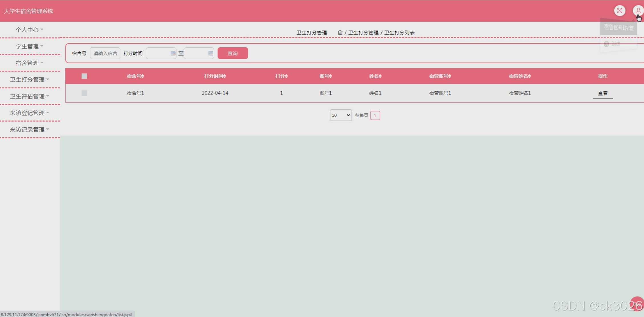Click the fullscreen toggle icon in header
The height and width of the screenshot is (317, 644).
(x=619, y=11)
